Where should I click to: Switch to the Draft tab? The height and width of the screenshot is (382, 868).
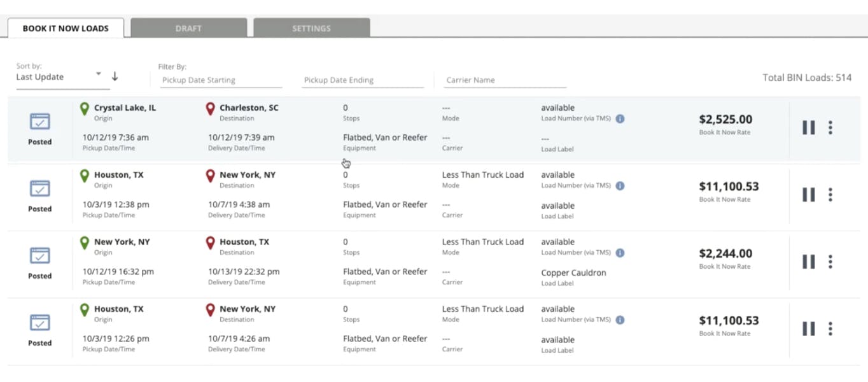coord(188,28)
